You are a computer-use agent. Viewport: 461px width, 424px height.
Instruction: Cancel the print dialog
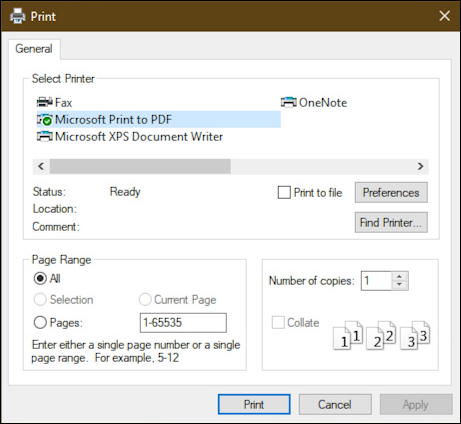[x=335, y=404]
